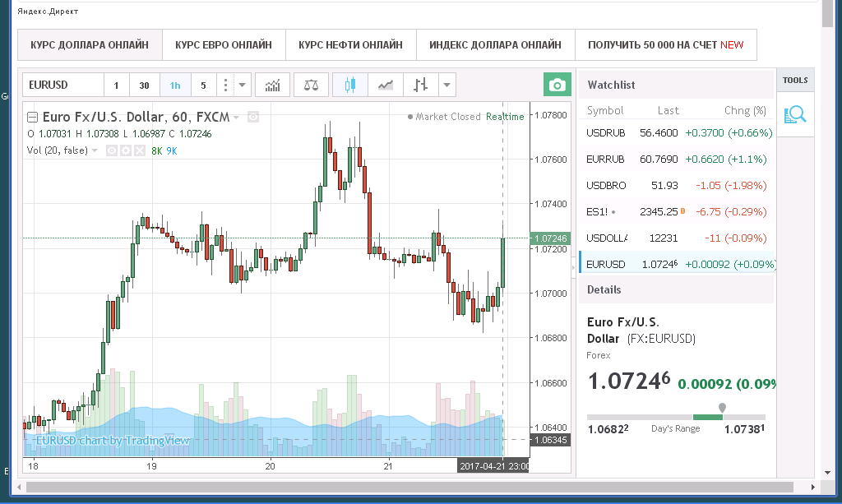
Task: Select EURUSD row in watchlist
Action: pyautogui.click(x=677, y=264)
